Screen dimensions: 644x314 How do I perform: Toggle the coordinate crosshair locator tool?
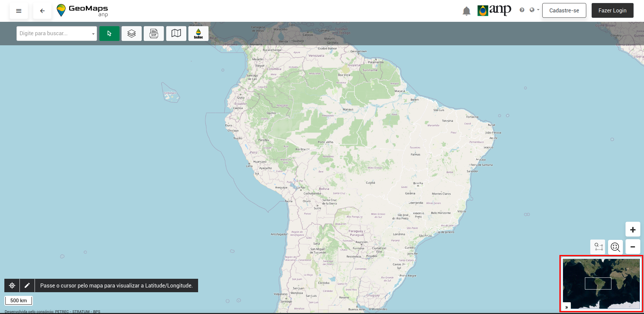click(12, 285)
